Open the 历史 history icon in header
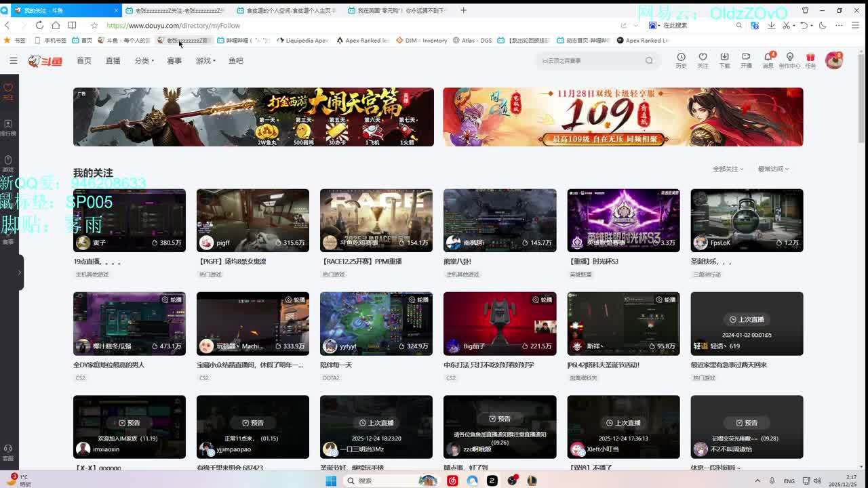This screenshot has width=868, height=488. click(681, 60)
